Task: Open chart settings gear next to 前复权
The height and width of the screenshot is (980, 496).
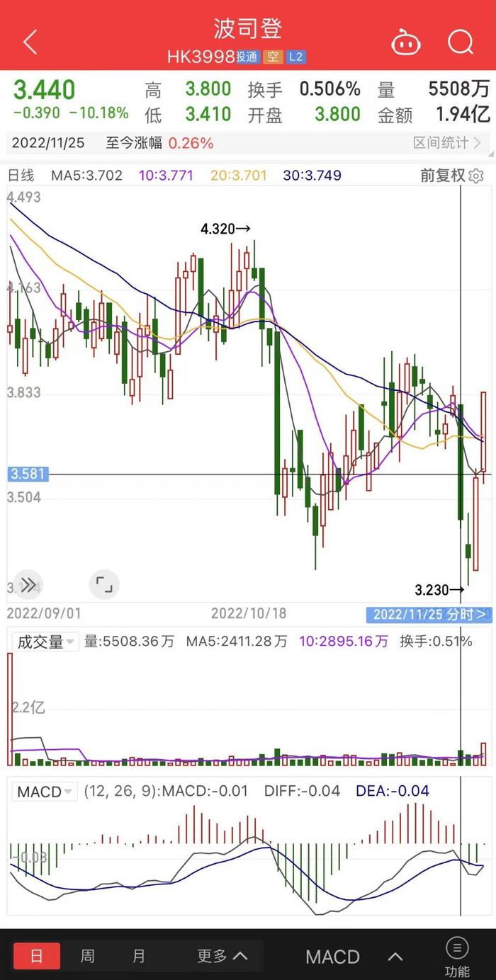Action: 476,176
